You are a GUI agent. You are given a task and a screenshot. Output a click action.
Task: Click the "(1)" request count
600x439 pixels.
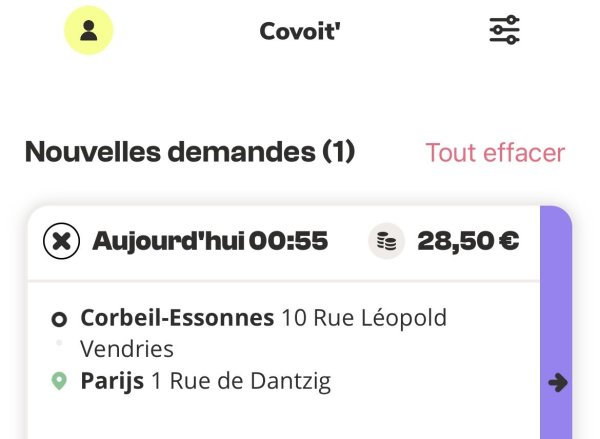click(338, 153)
